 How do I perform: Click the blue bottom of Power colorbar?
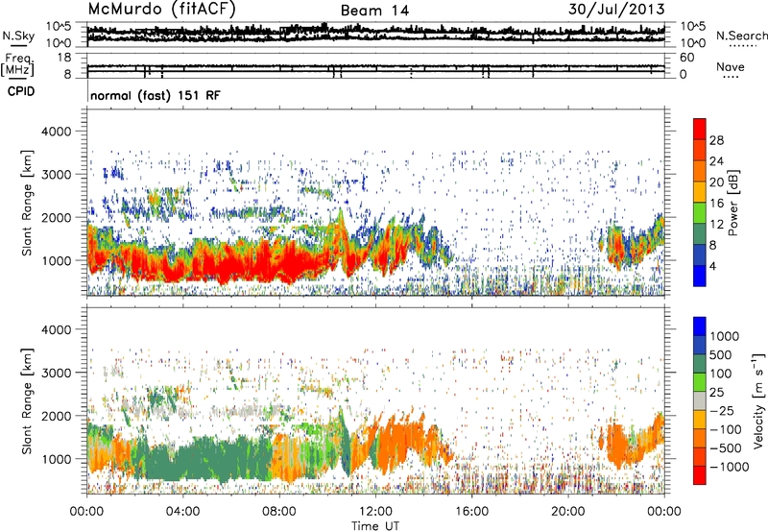[700, 276]
